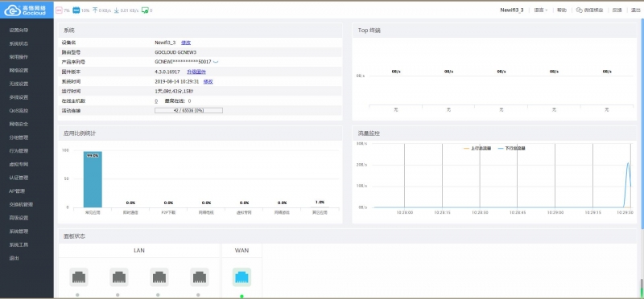The width and height of the screenshot is (644, 299).
Task: Click the WeChat icon in the top bar
Action: coord(579,10)
